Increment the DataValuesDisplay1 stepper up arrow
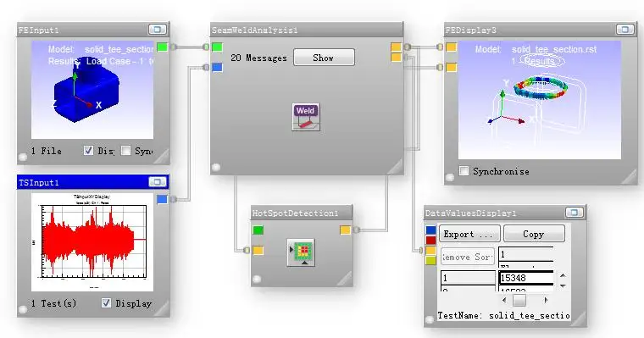Screen dimensions: 644x338 [x=563, y=275]
